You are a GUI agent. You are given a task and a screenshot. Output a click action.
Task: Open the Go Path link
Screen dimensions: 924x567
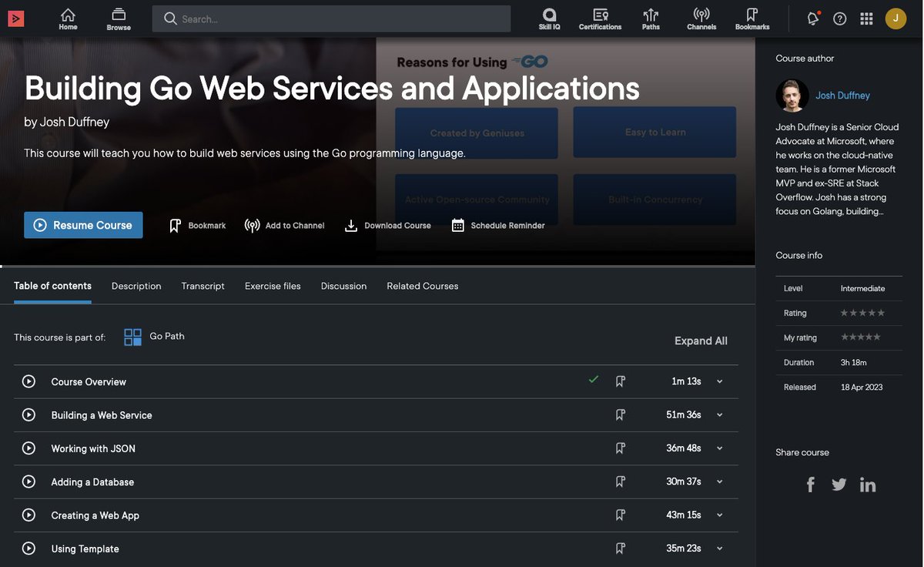(167, 336)
